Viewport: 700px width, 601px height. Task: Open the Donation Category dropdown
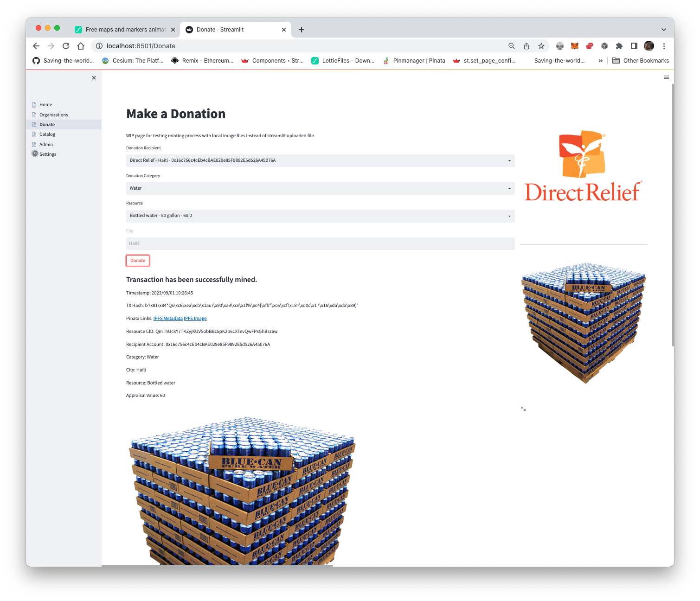click(321, 188)
